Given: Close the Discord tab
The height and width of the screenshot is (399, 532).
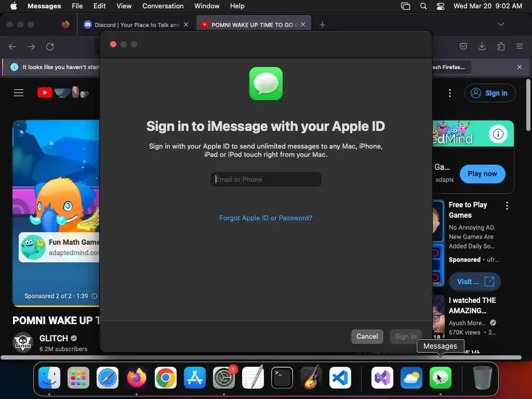Looking at the screenshot, I should click(186, 24).
